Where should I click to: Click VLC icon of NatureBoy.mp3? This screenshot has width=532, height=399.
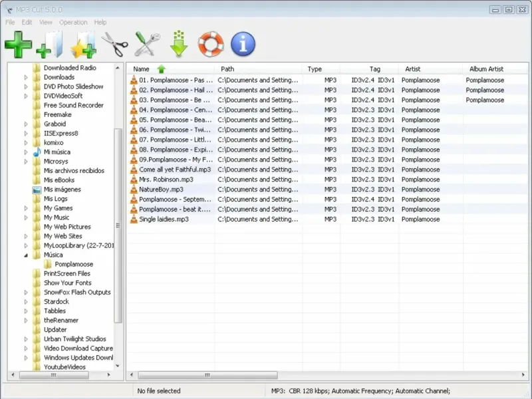pyautogui.click(x=134, y=190)
